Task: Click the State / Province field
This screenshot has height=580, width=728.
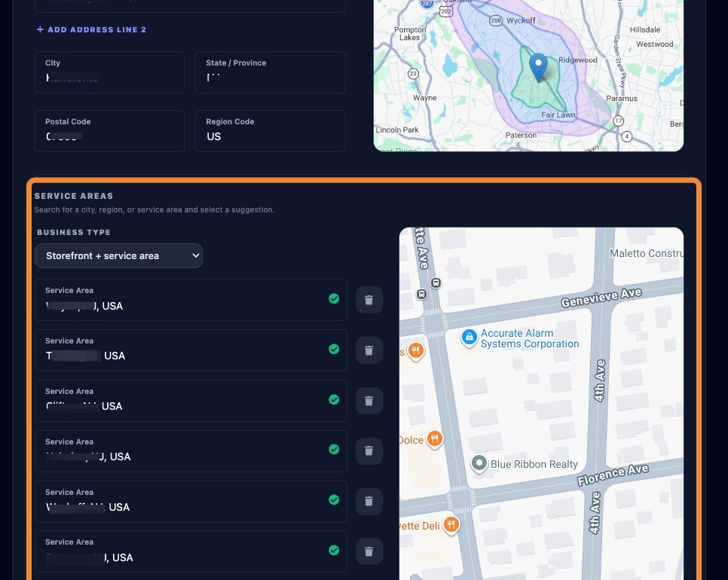Action: pos(271,72)
